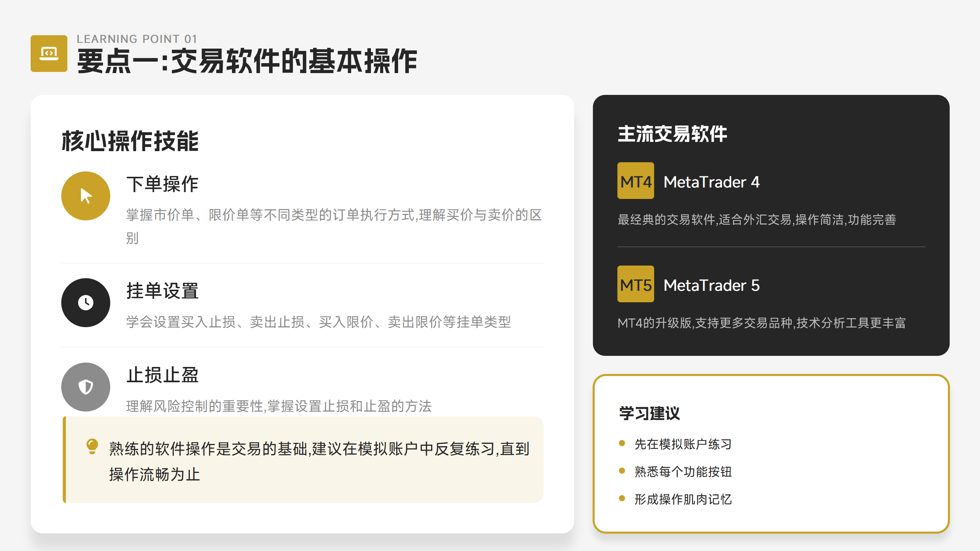Click the bullet beside 形成操作肌肉记忆

(622, 499)
